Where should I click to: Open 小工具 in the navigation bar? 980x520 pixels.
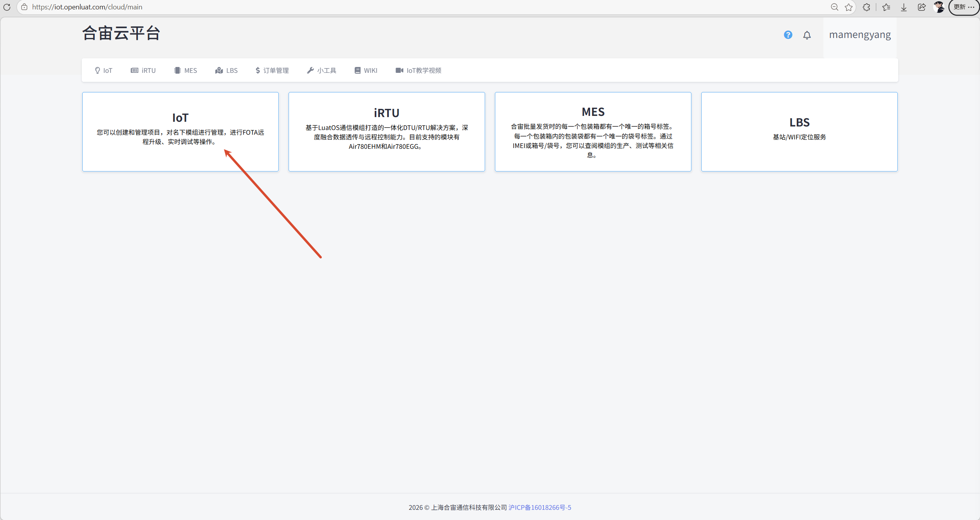click(322, 70)
